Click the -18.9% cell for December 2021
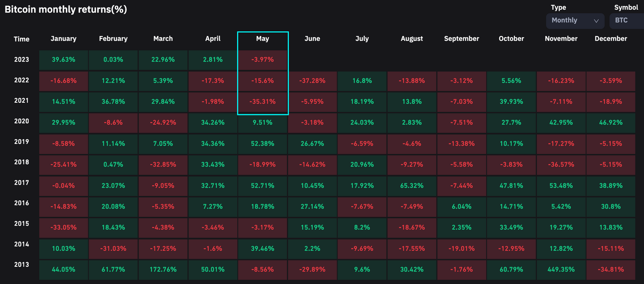This screenshot has height=284, width=644. point(611,102)
